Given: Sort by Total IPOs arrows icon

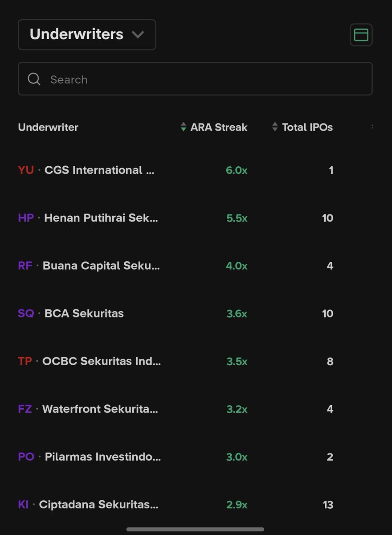Looking at the screenshot, I should tap(275, 127).
